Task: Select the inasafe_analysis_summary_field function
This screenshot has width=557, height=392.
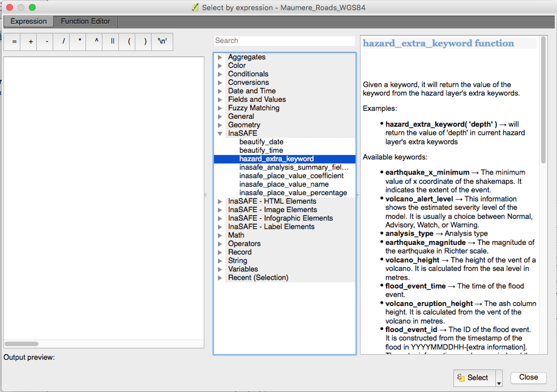Action: tap(294, 167)
